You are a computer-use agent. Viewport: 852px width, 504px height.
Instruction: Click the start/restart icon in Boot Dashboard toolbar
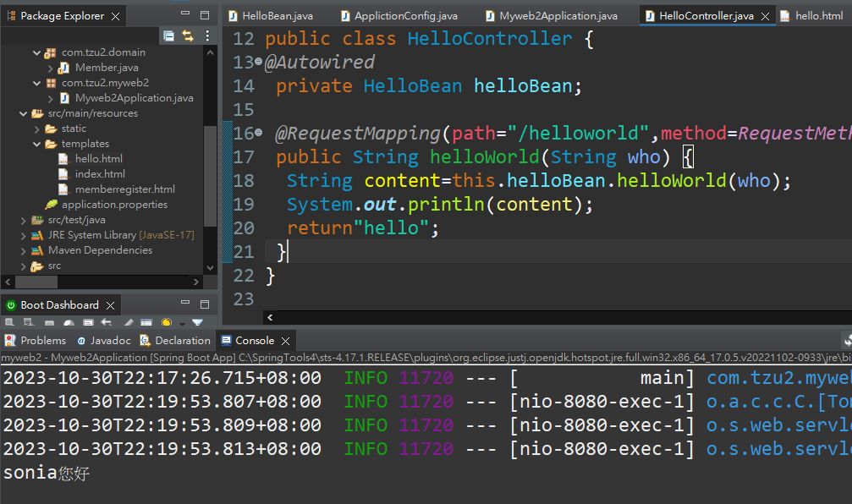(x=10, y=322)
